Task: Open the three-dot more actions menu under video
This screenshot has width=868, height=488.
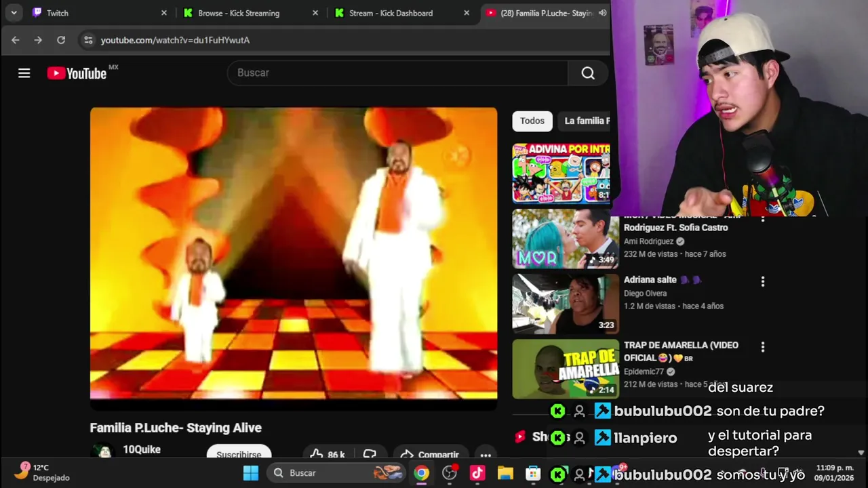Action: pyautogui.click(x=486, y=455)
